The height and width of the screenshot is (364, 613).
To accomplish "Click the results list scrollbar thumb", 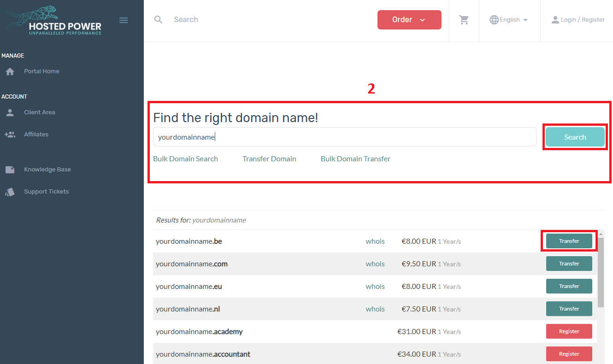I will coord(601,272).
